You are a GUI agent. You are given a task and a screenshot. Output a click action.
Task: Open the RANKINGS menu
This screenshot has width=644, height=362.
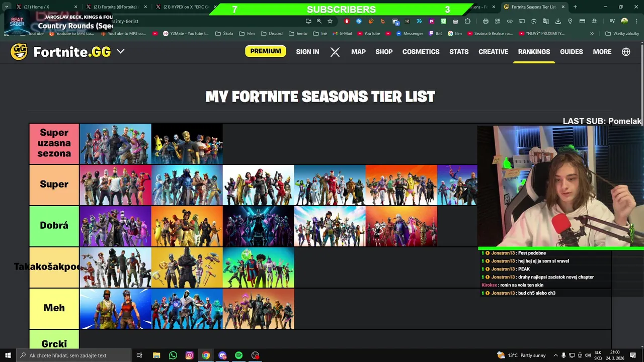(534, 52)
